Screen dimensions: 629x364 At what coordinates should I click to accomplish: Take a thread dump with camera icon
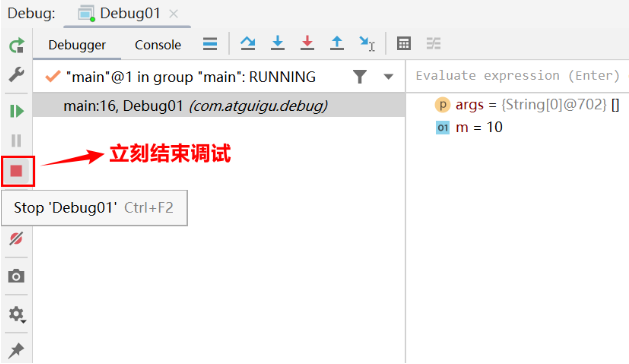click(16, 276)
